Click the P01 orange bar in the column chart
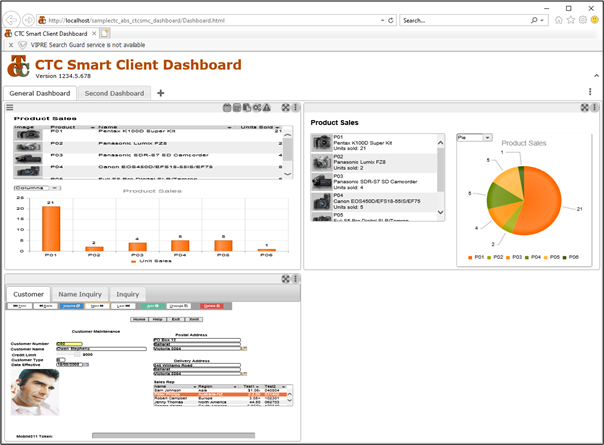The image size is (604, 445). click(51, 229)
